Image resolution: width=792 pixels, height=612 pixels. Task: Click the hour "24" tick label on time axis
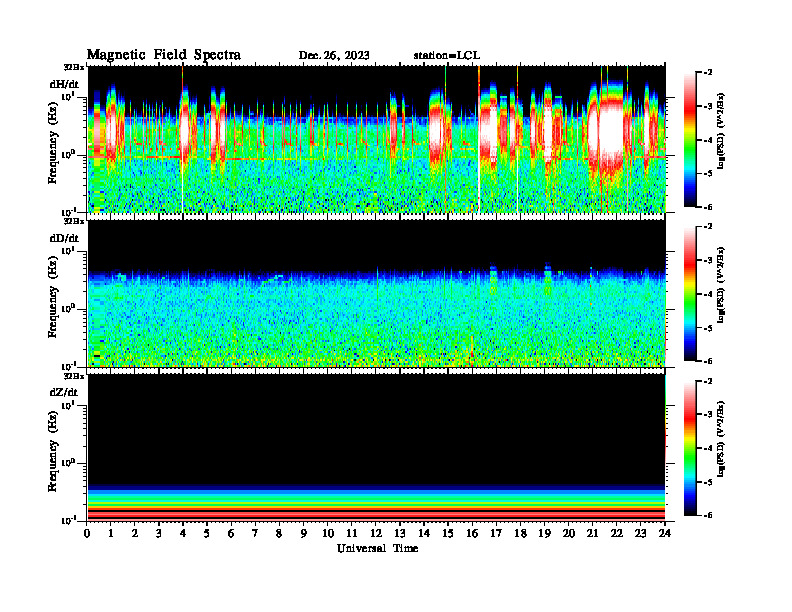click(x=665, y=534)
